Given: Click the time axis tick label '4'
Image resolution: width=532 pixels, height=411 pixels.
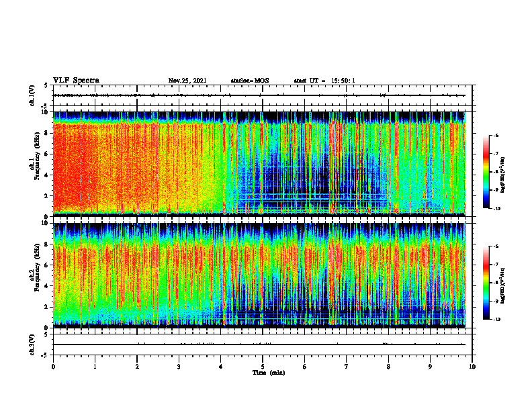Looking at the screenshot, I should [x=221, y=367].
